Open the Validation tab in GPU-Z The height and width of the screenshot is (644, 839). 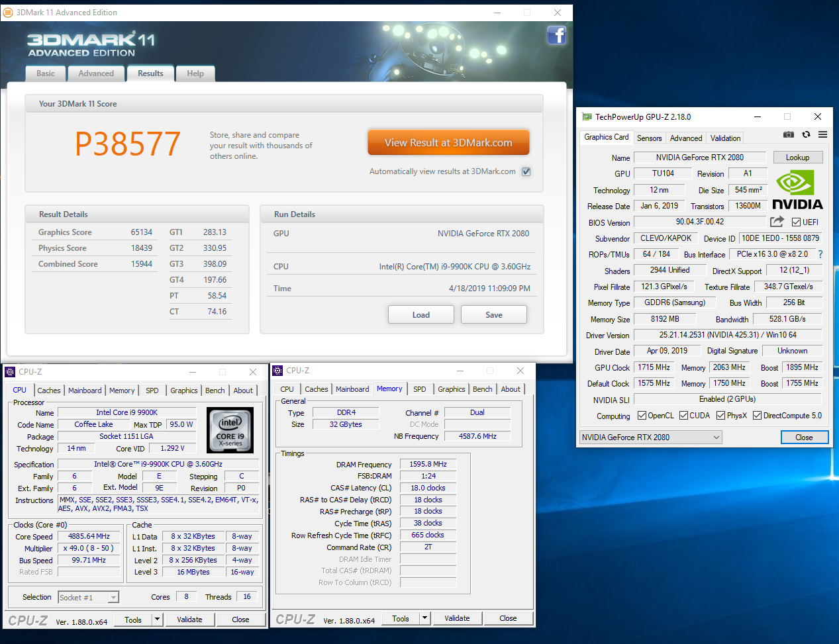coord(725,138)
